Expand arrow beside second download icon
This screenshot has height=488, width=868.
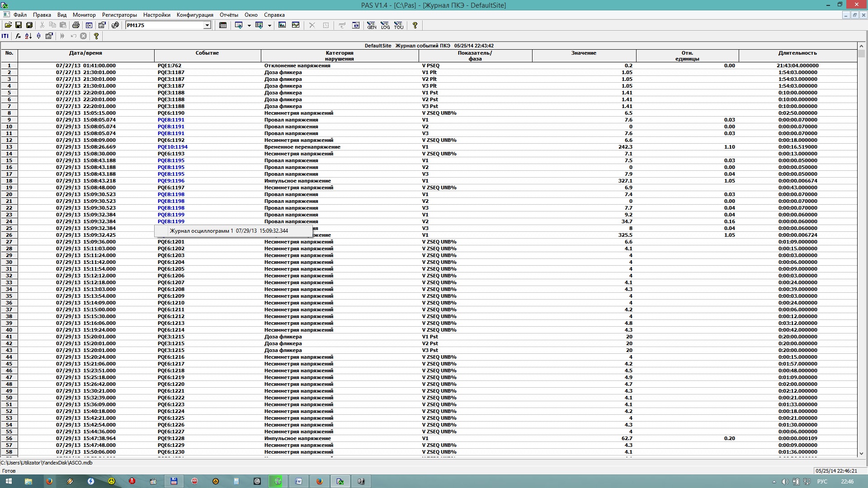pyautogui.click(x=269, y=25)
